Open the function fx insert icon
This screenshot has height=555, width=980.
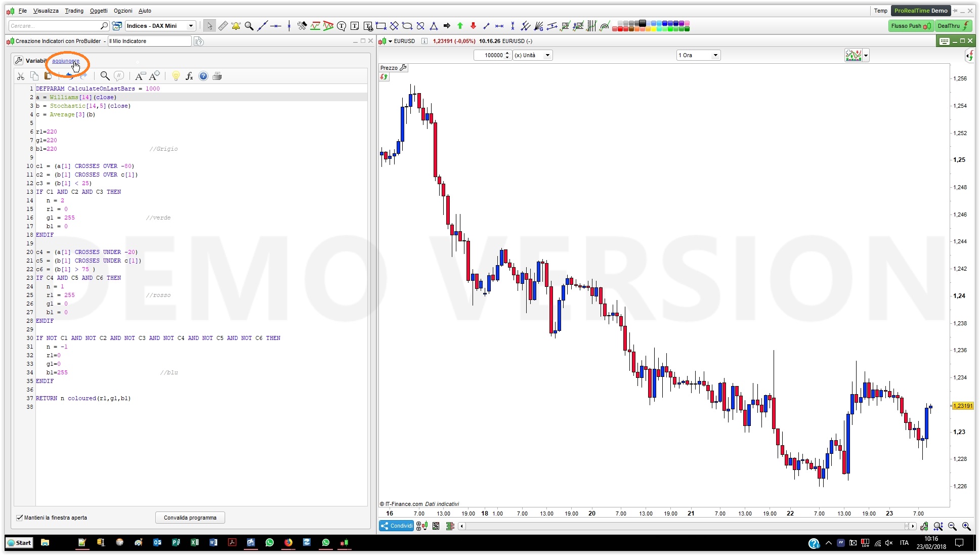click(189, 76)
